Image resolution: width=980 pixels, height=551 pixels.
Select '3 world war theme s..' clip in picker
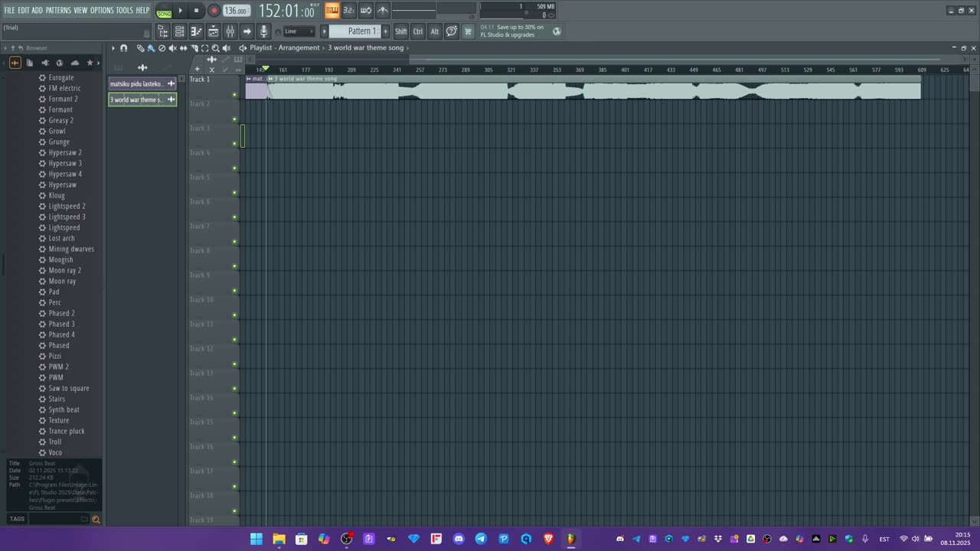[142, 99]
